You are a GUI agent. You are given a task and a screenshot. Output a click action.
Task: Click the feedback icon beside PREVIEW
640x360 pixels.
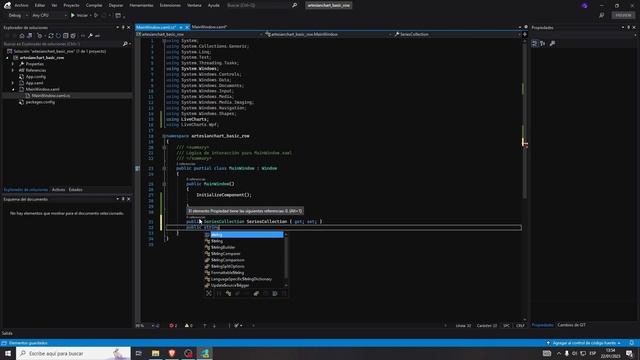(x=601, y=15)
